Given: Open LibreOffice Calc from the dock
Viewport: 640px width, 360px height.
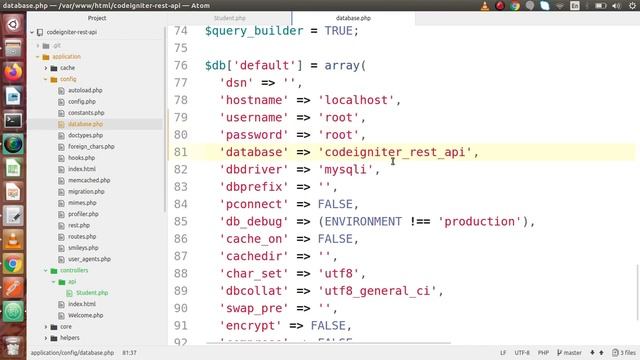Looking at the screenshot, I should 13,168.
